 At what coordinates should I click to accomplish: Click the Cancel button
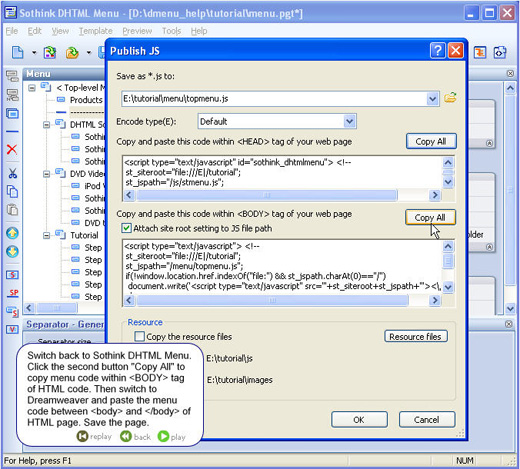click(x=427, y=419)
